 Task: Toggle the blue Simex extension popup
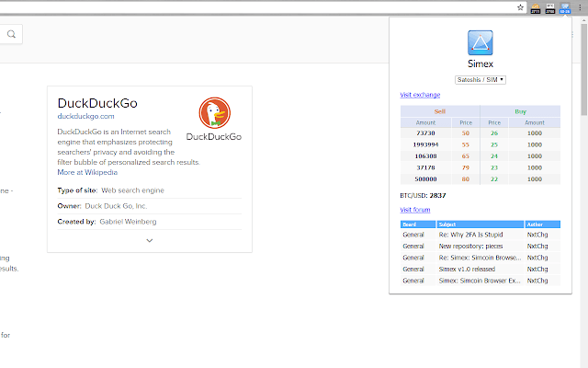click(x=565, y=8)
